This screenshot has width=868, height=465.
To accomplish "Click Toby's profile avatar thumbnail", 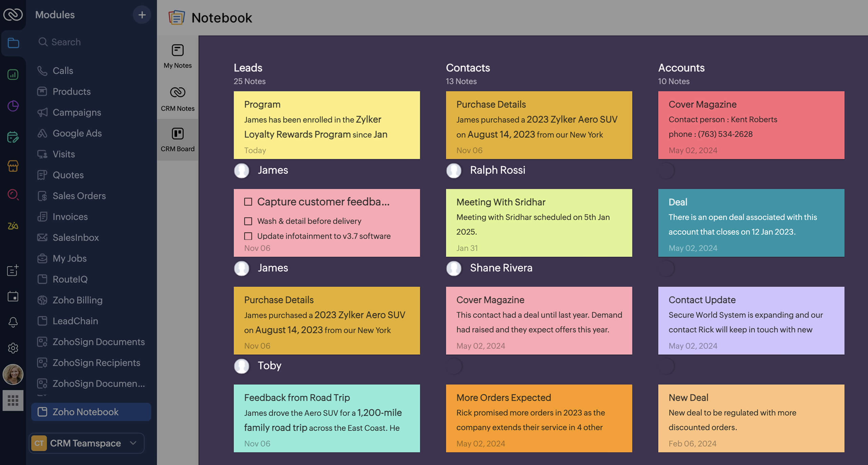I will pos(241,366).
